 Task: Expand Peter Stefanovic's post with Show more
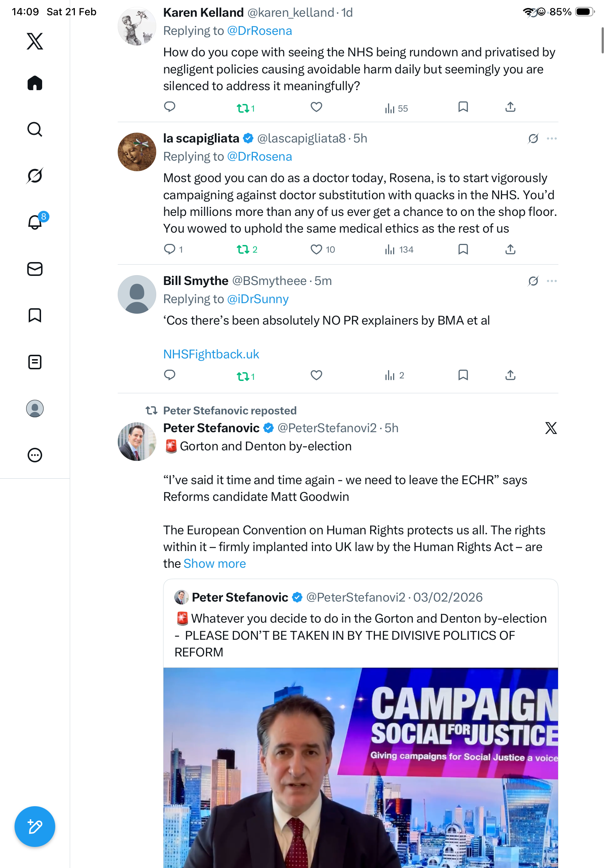pos(215,564)
